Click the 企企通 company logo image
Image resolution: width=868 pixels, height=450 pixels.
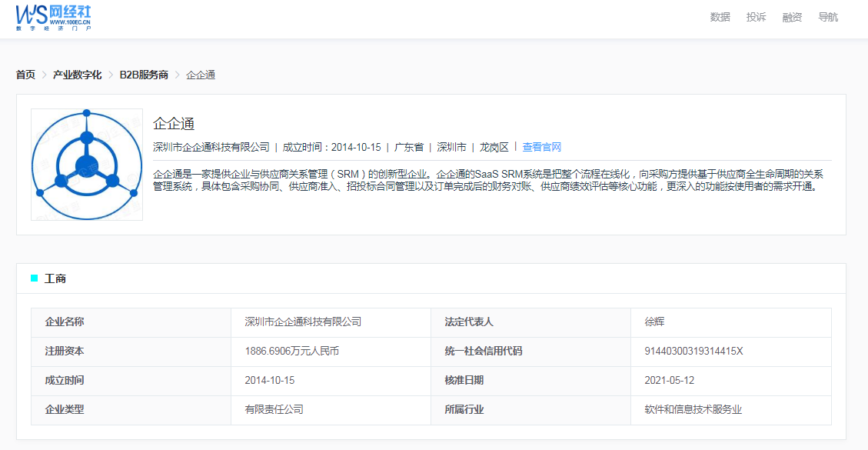tap(87, 165)
